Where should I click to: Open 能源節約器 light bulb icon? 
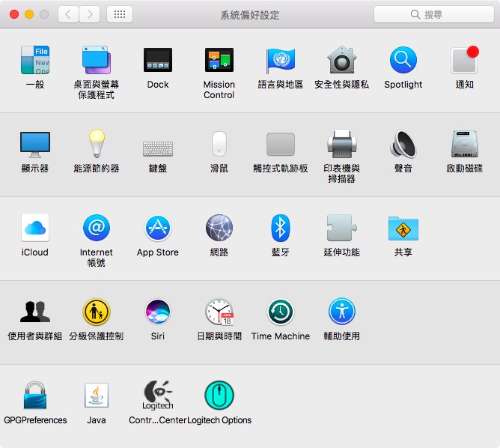[x=97, y=144]
